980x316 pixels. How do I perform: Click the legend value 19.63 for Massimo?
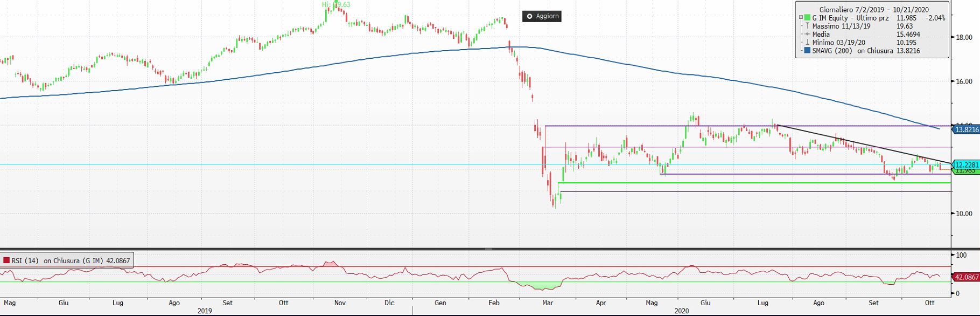tap(905, 26)
